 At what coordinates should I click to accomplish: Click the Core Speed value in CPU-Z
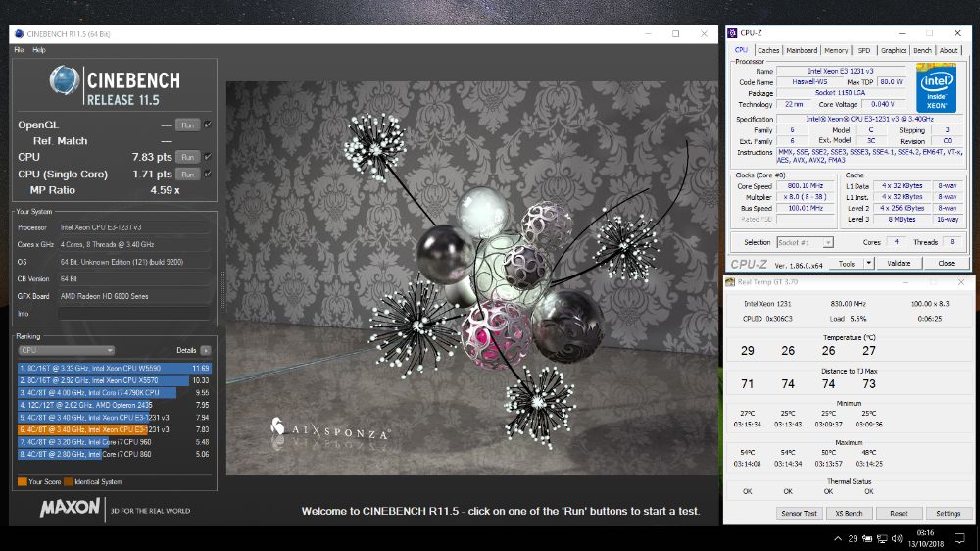coord(806,185)
